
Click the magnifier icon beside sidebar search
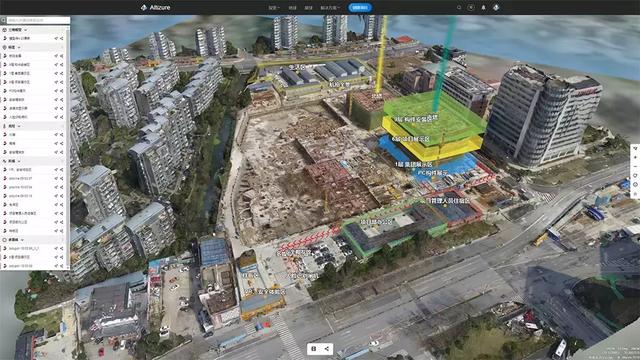[3, 20]
